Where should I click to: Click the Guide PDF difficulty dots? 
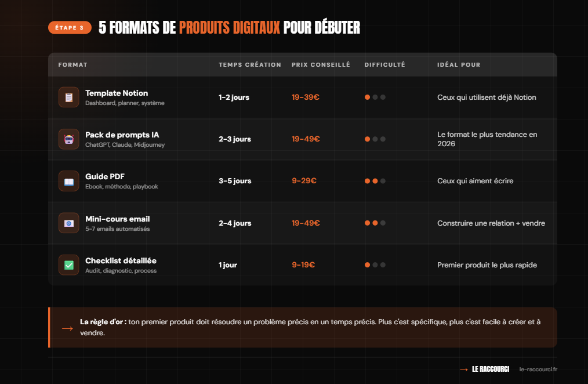(375, 181)
